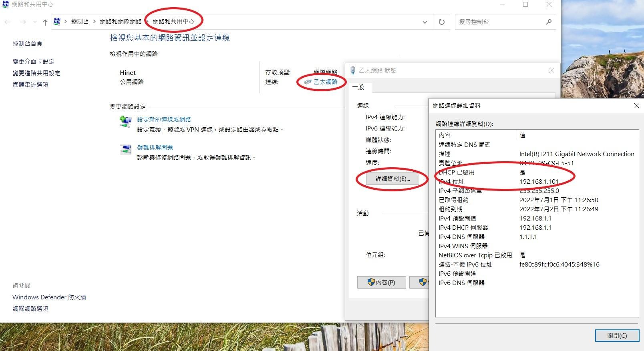This screenshot has width=644, height=351.
Task: Select the DHCP 已啟用 row
Action: click(x=537, y=172)
